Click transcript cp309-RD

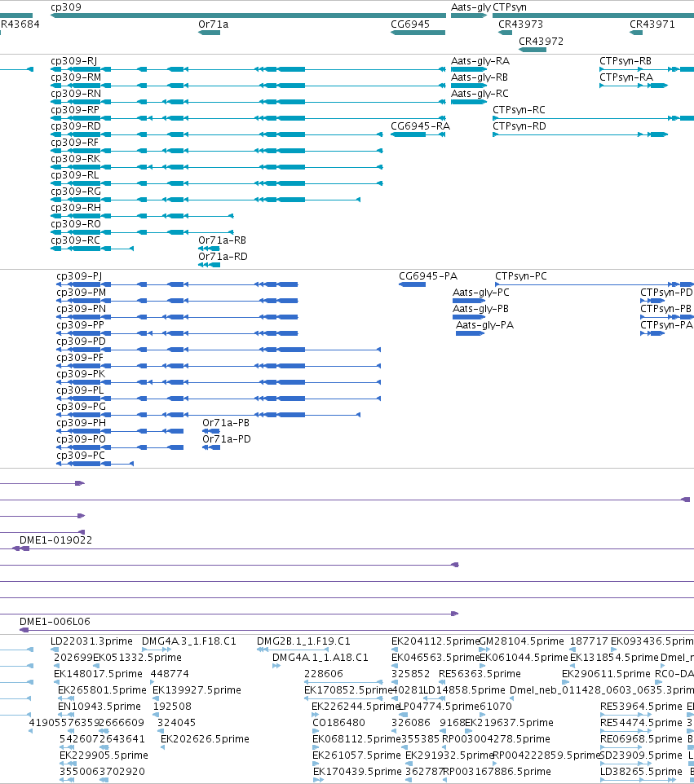[x=217, y=134]
